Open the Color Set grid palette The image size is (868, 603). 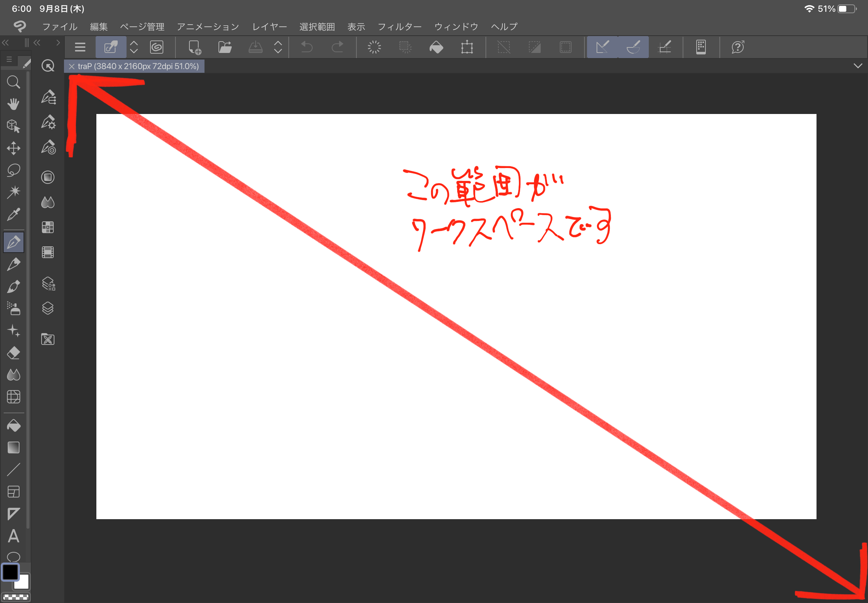coord(48,228)
